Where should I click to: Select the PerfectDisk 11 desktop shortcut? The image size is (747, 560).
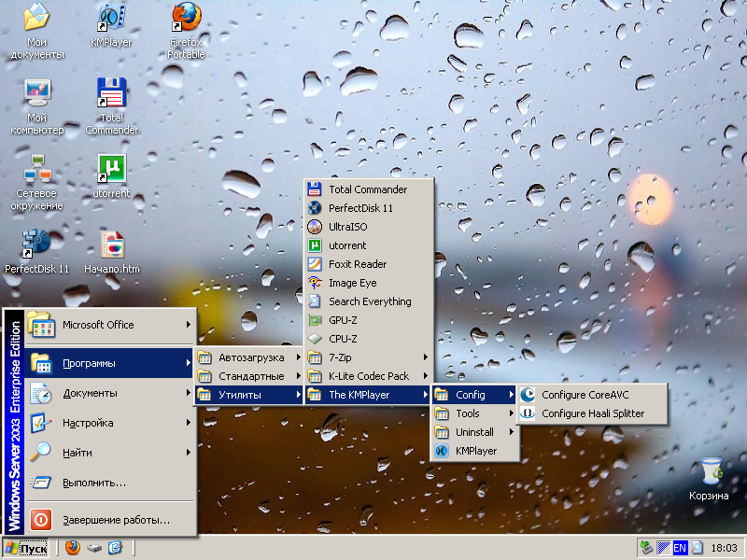(x=36, y=251)
